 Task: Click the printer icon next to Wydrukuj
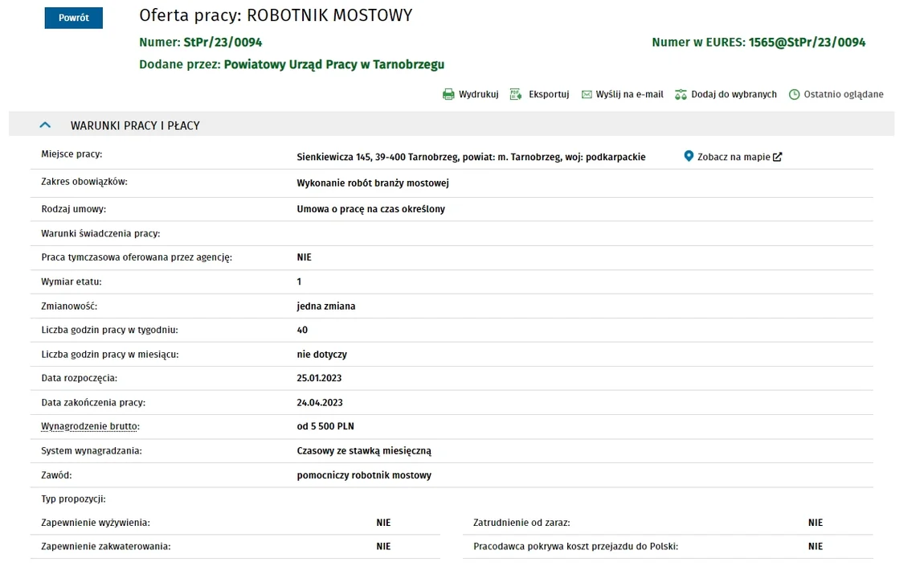[x=448, y=94]
